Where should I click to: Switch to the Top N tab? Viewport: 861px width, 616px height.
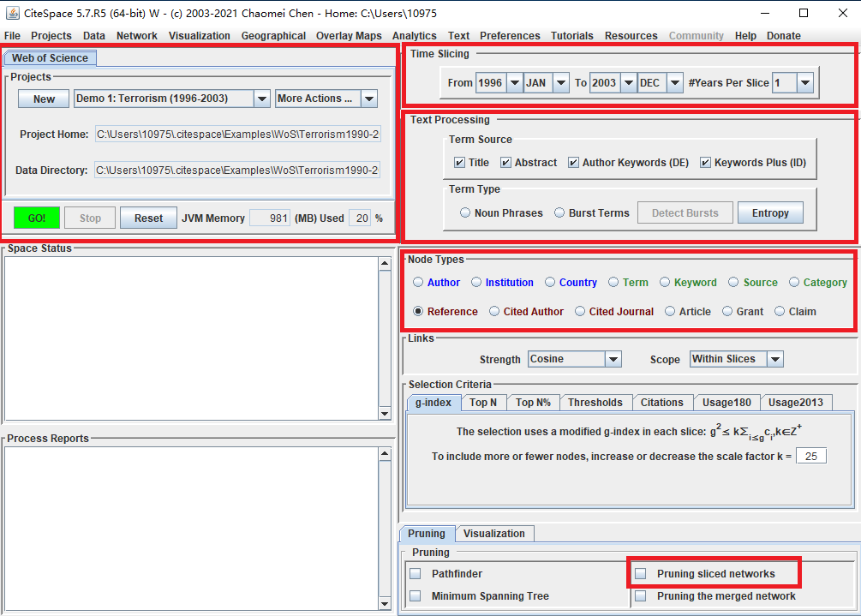click(x=482, y=403)
